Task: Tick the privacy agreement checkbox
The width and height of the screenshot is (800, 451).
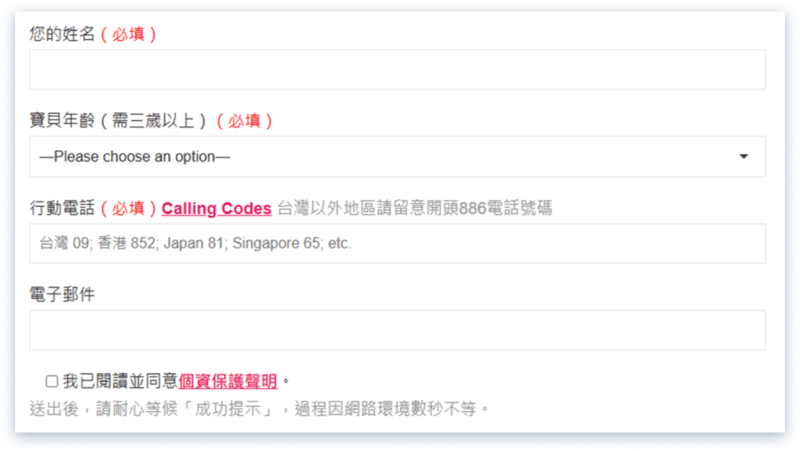Action: 52,381
